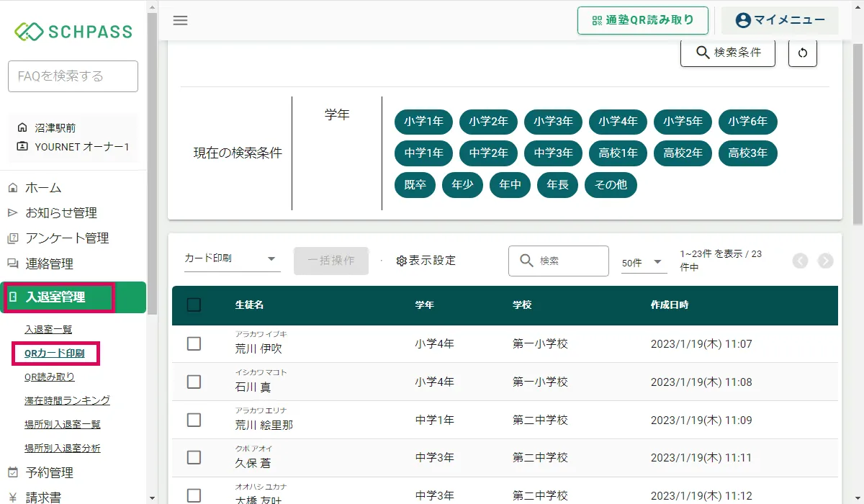Viewport: 864px width, 504px height.
Task: Open the QRカード印刷 link
Action: pos(55,354)
